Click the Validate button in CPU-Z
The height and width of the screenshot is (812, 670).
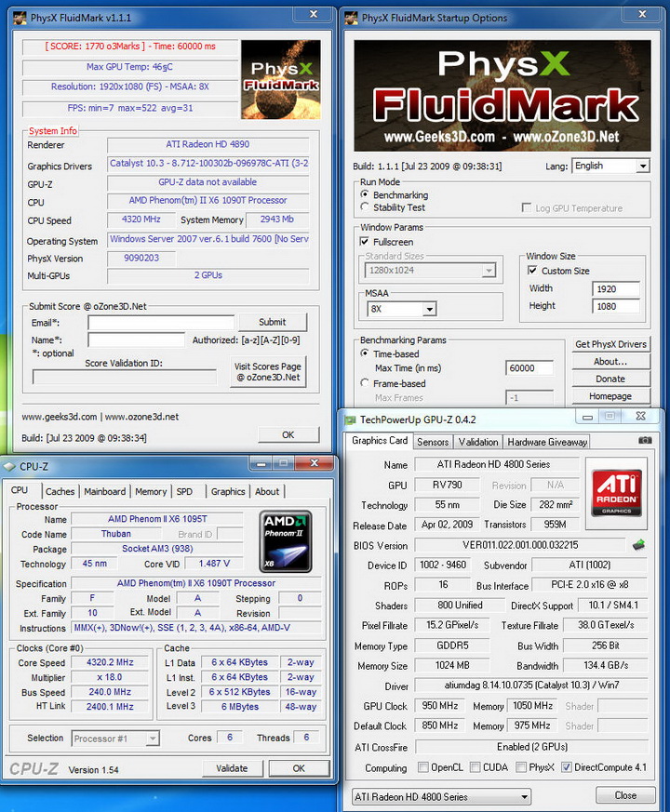pos(232,768)
